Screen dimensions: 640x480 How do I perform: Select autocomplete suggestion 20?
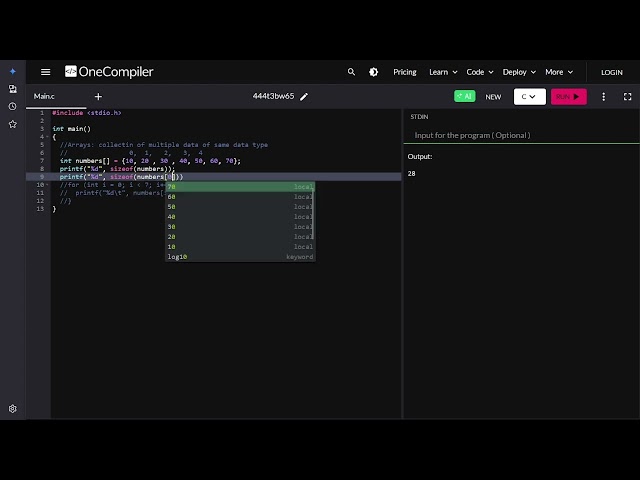(x=240, y=237)
